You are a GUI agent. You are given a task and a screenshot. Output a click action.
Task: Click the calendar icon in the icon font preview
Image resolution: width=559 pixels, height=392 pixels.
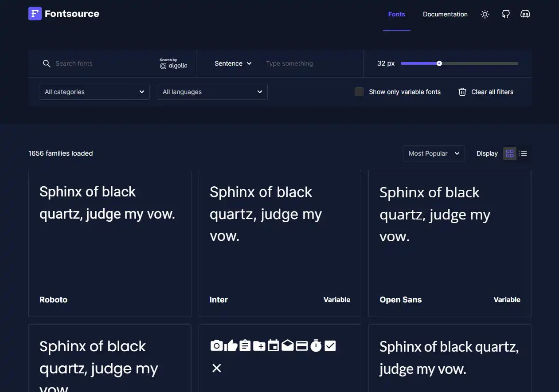[x=274, y=346]
